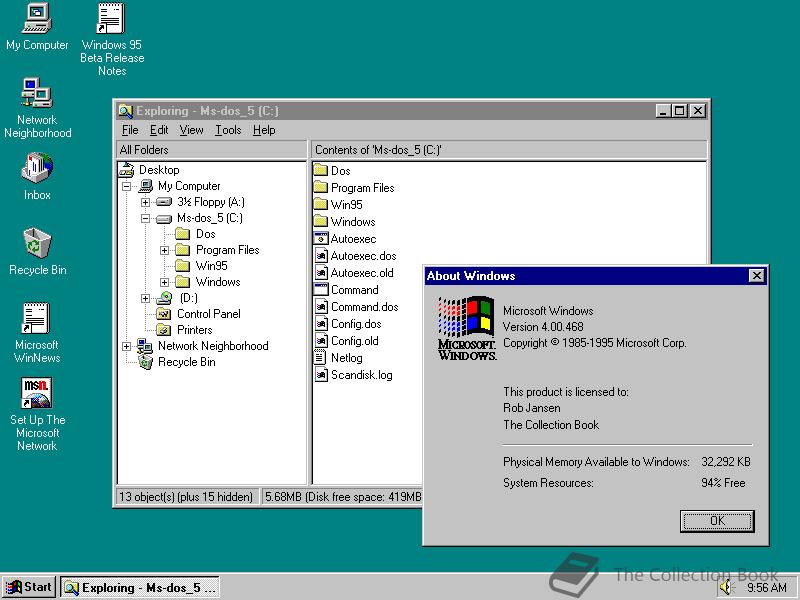Select the Microsoft WinNews desktop icon
The width and height of the screenshot is (800, 600).
(x=37, y=333)
